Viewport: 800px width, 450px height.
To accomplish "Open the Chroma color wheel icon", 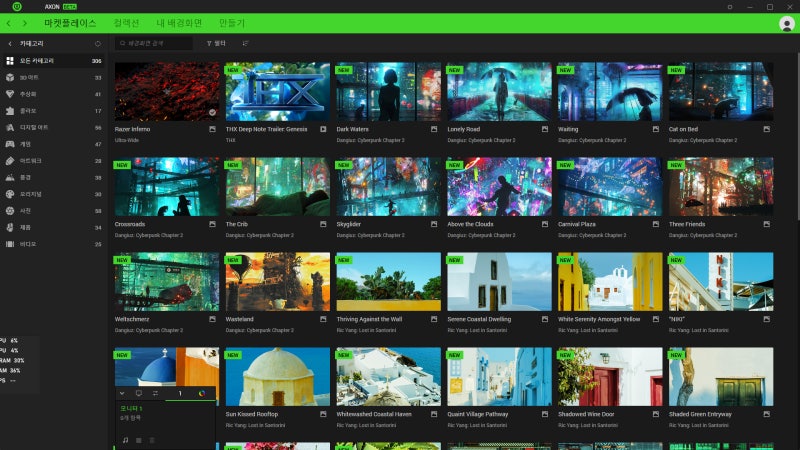I will pos(202,393).
